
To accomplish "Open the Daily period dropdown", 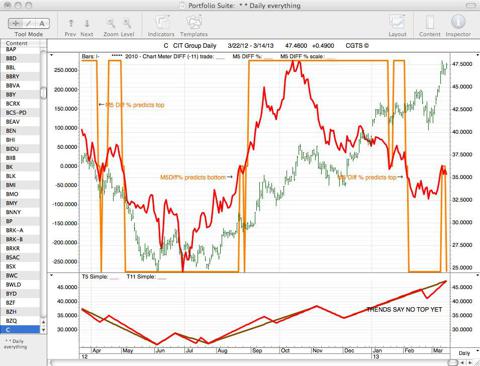I will tap(465, 353).
